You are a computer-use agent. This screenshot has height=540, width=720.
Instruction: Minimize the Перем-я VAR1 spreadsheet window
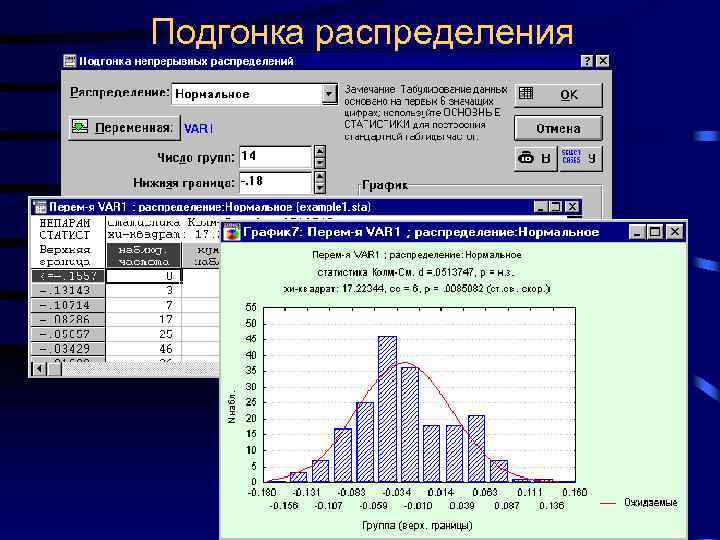coord(541,207)
